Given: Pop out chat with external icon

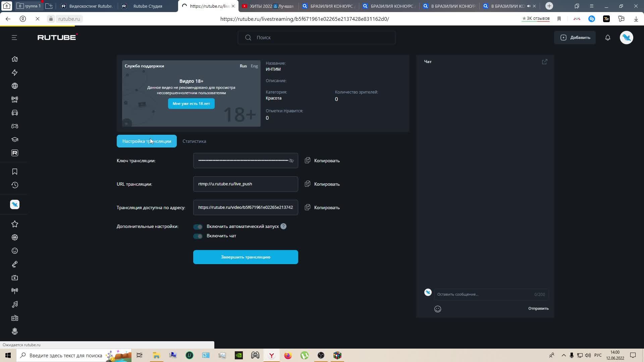Looking at the screenshot, I should click(x=544, y=62).
